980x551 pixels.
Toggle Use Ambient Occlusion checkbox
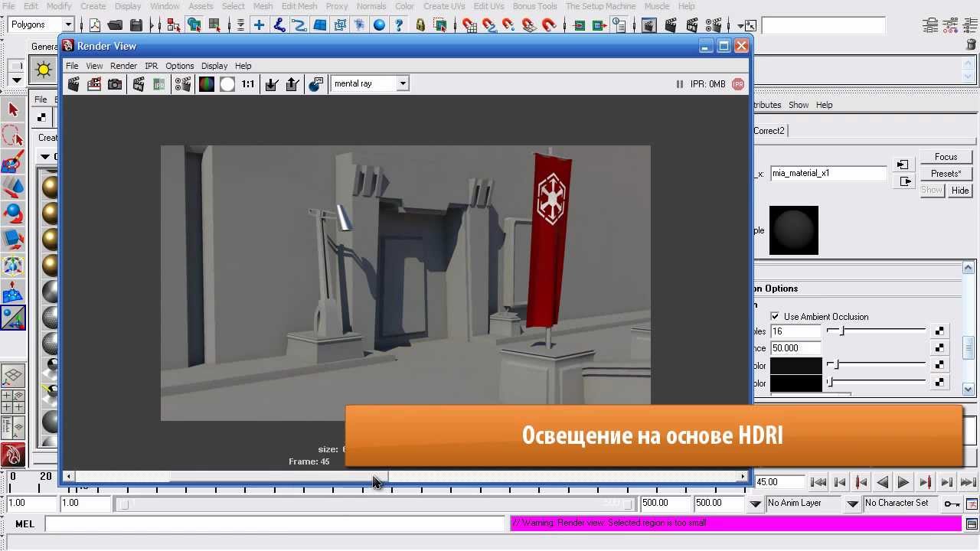[775, 316]
